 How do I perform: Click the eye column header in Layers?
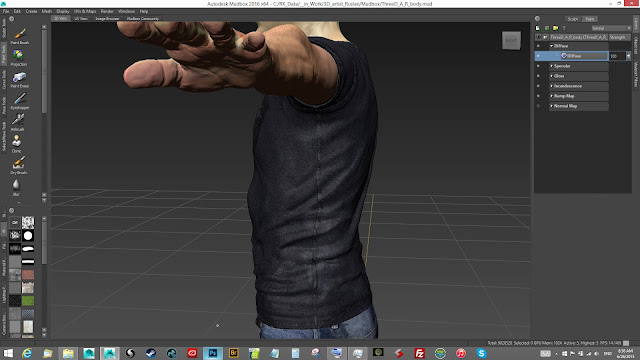[538, 37]
